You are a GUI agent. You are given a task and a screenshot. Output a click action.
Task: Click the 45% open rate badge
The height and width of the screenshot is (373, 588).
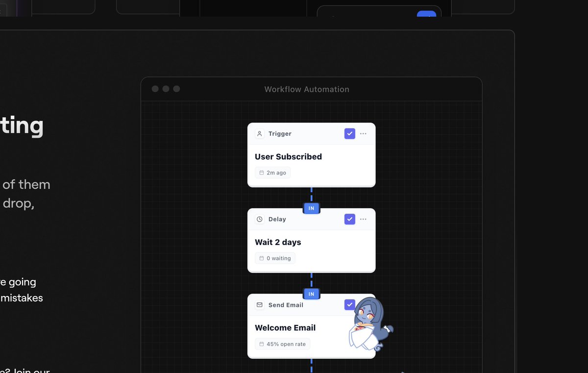coord(282,344)
